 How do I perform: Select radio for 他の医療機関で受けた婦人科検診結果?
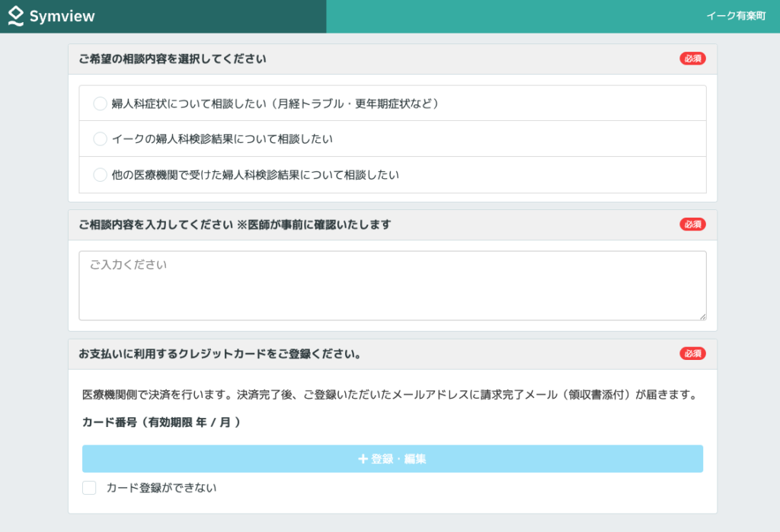100,175
